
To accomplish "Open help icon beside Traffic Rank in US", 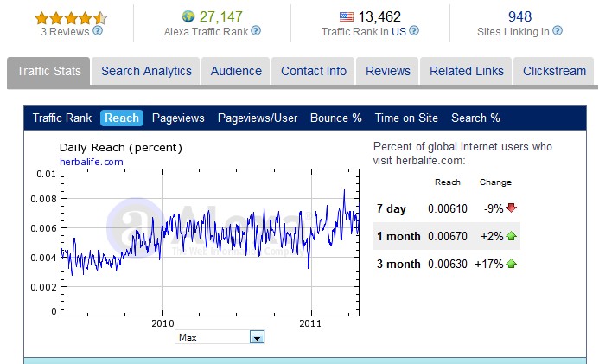I will (x=414, y=30).
